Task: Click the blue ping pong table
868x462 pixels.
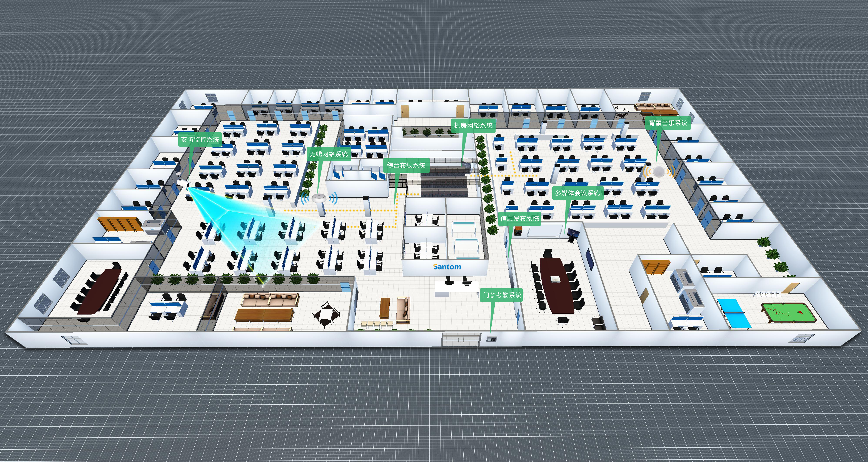Action: click(x=734, y=313)
